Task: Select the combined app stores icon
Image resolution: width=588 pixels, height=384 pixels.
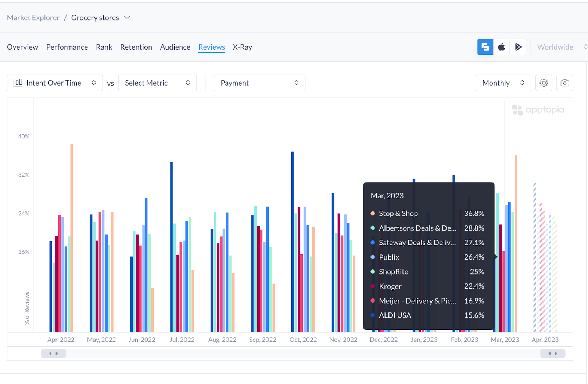Action: pos(485,47)
